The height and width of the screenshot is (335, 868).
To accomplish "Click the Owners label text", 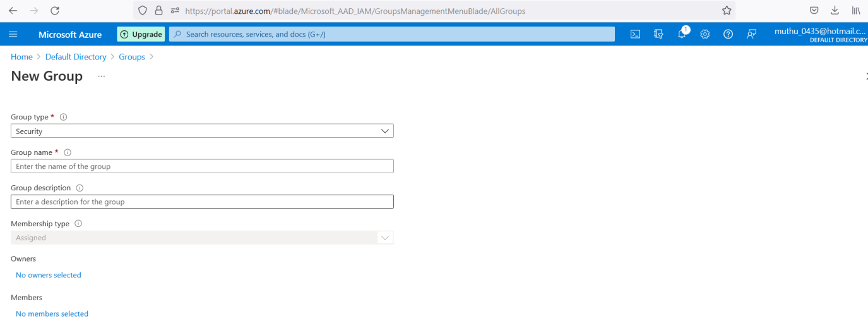I will [23, 259].
